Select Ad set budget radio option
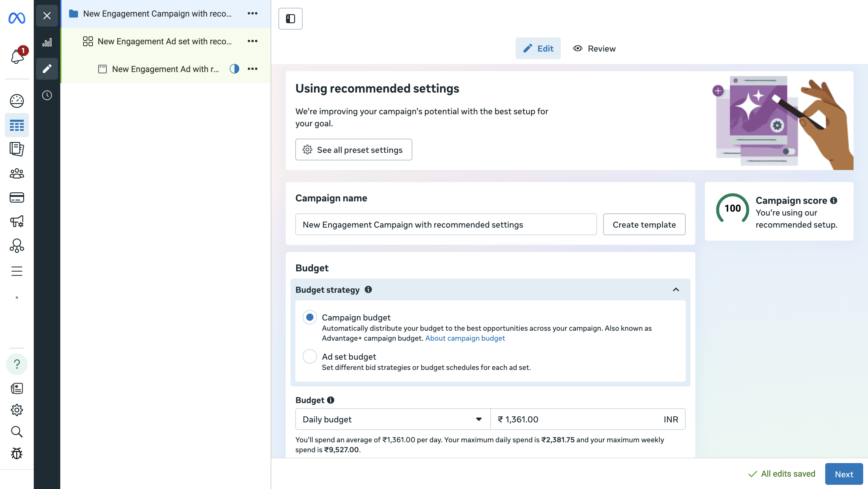 tap(309, 356)
